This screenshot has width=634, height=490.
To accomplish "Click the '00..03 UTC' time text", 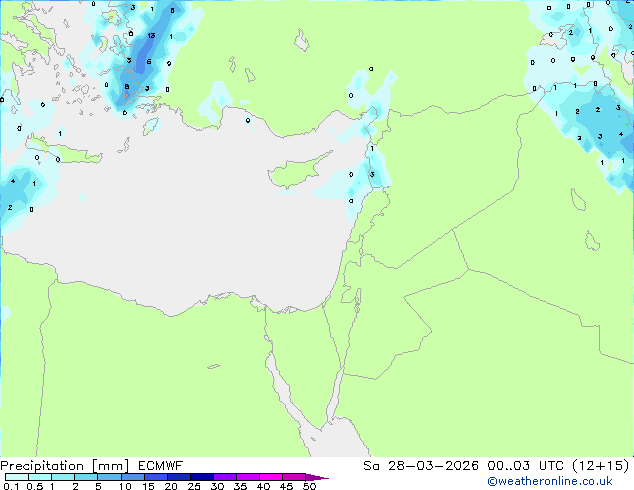I will 526,466.
